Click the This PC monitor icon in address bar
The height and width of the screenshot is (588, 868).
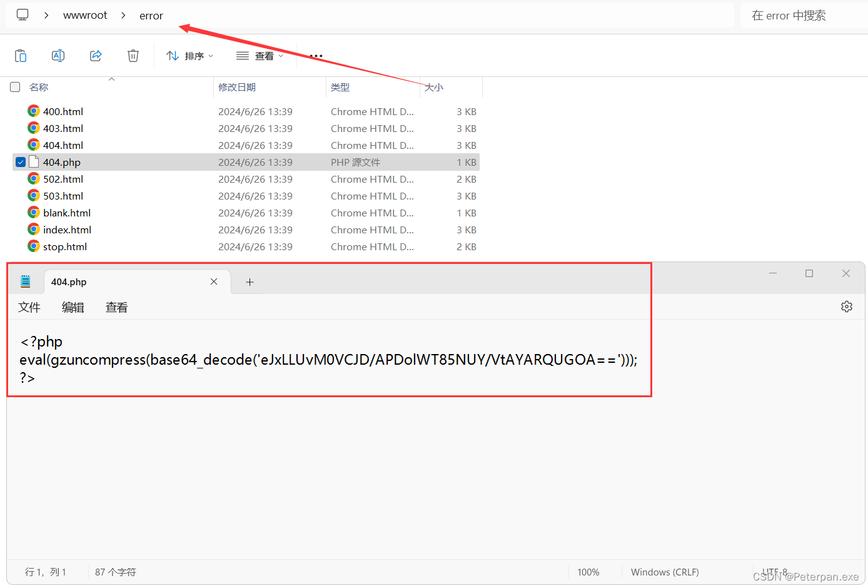click(23, 15)
